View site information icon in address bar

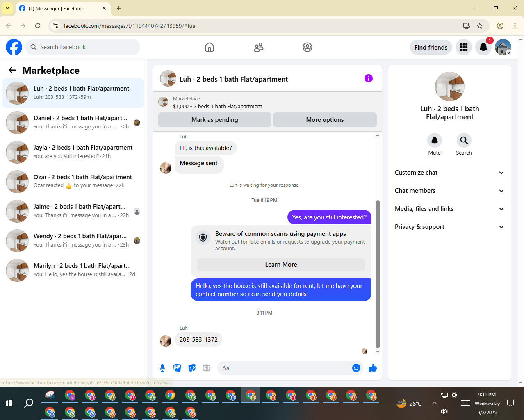pos(55,26)
